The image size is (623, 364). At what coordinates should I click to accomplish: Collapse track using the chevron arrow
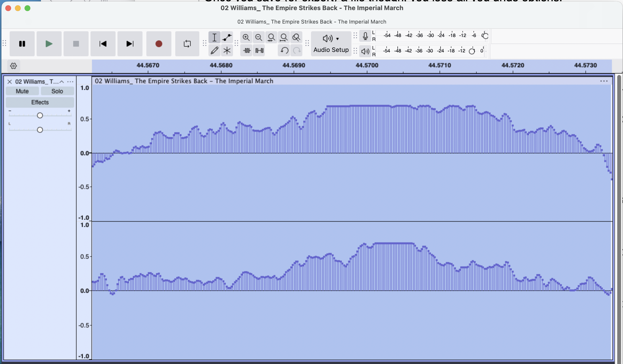coord(62,82)
